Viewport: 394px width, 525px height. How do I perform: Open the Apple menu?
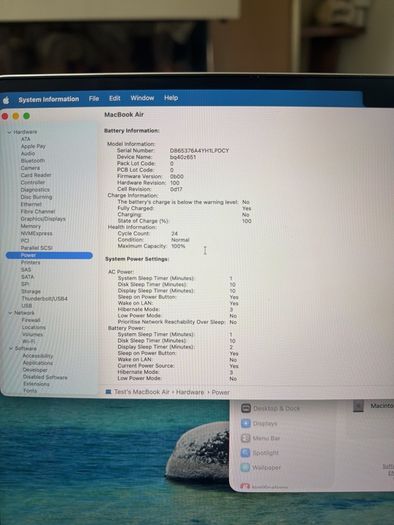point(6,100)
